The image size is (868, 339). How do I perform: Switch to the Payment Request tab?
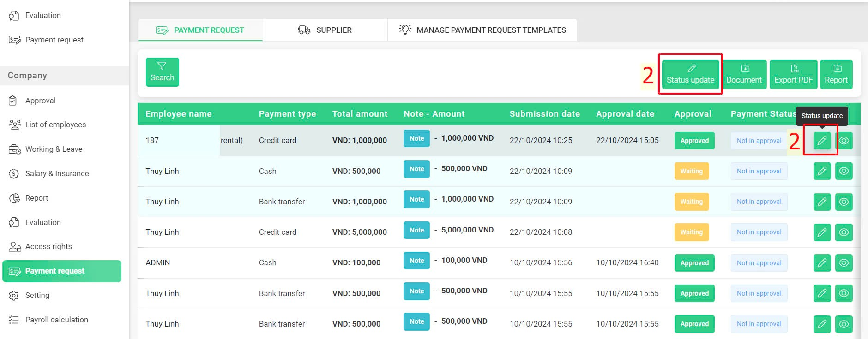[200, 30]
